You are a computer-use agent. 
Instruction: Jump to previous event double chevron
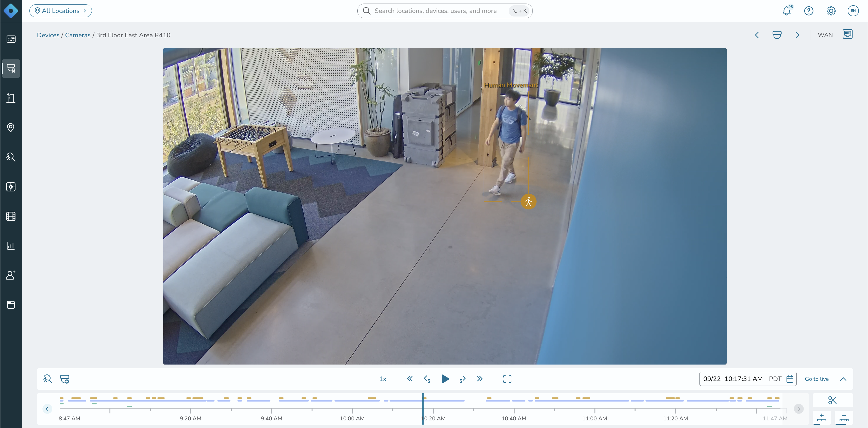pos(410,379)
